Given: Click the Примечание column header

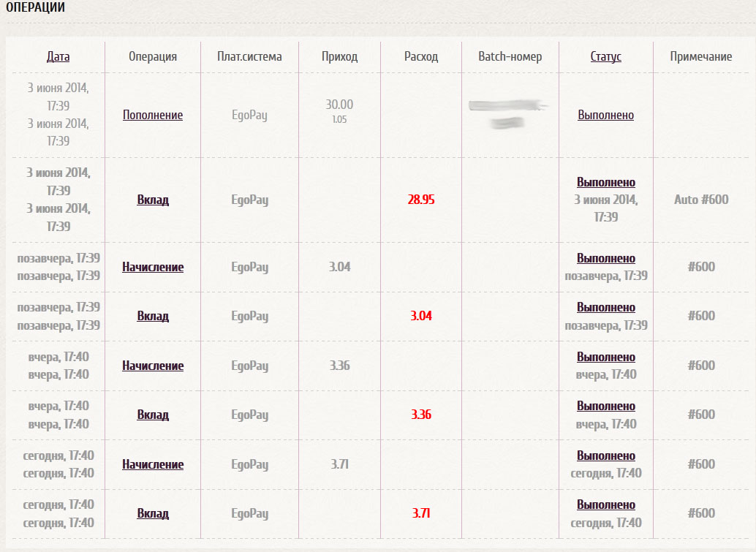Looking at the screenshot, I should click(x=700, y=56).
